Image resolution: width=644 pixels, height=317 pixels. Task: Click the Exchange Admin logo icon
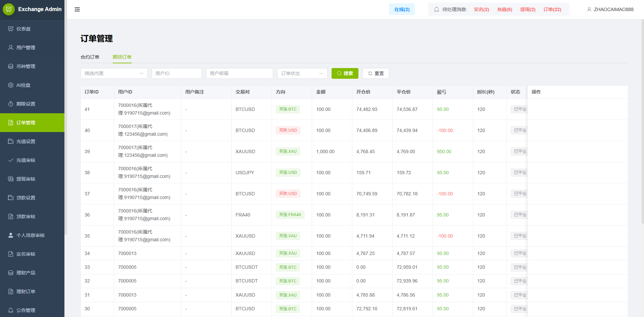click(x=9, y=9)
